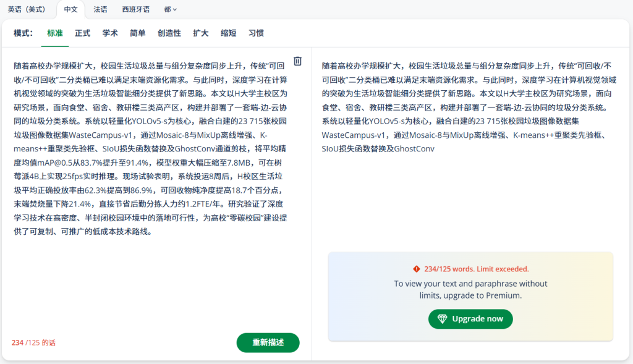Click Upgrade now to get Premium

click(x=470, y=319)
